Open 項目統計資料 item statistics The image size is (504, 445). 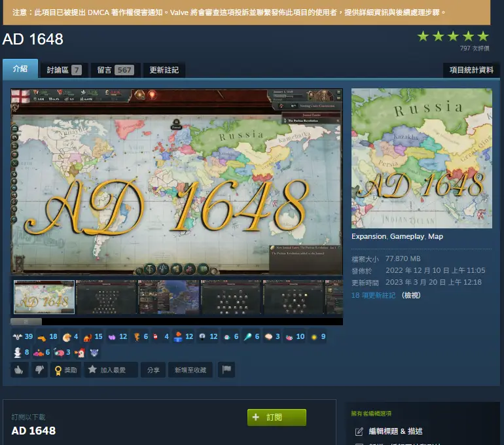coord(471,70)
